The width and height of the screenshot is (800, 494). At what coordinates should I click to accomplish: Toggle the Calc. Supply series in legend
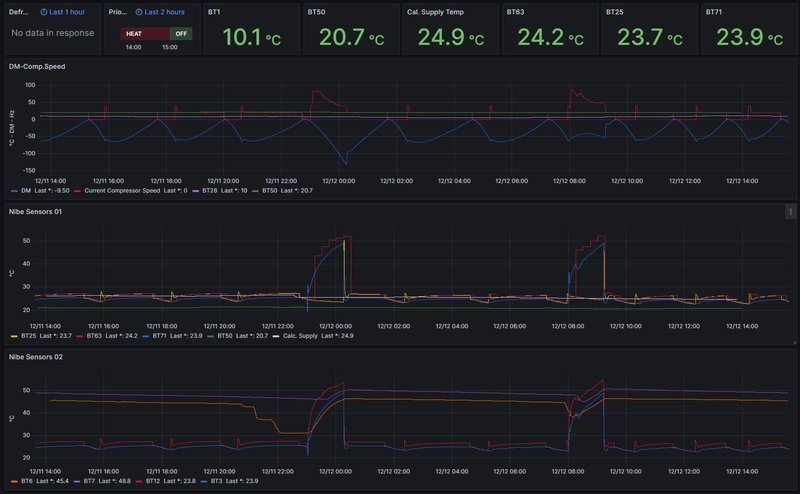point(300,336)
